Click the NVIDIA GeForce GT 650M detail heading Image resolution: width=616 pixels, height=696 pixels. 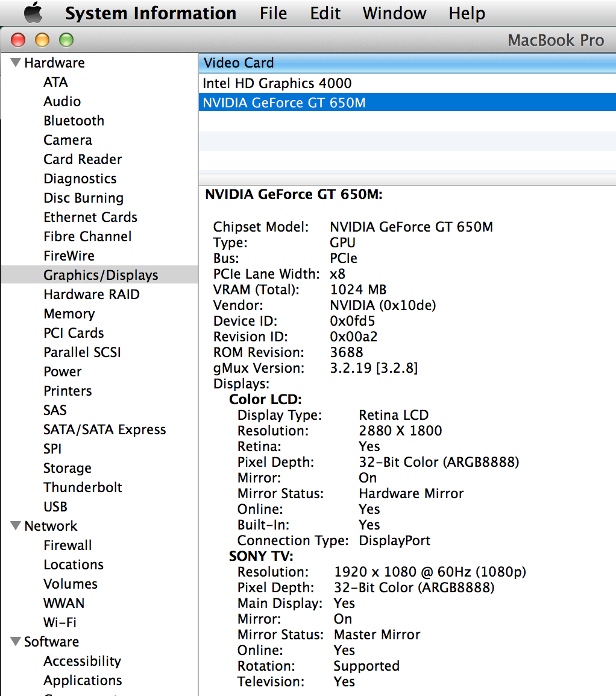click(294, 194)
